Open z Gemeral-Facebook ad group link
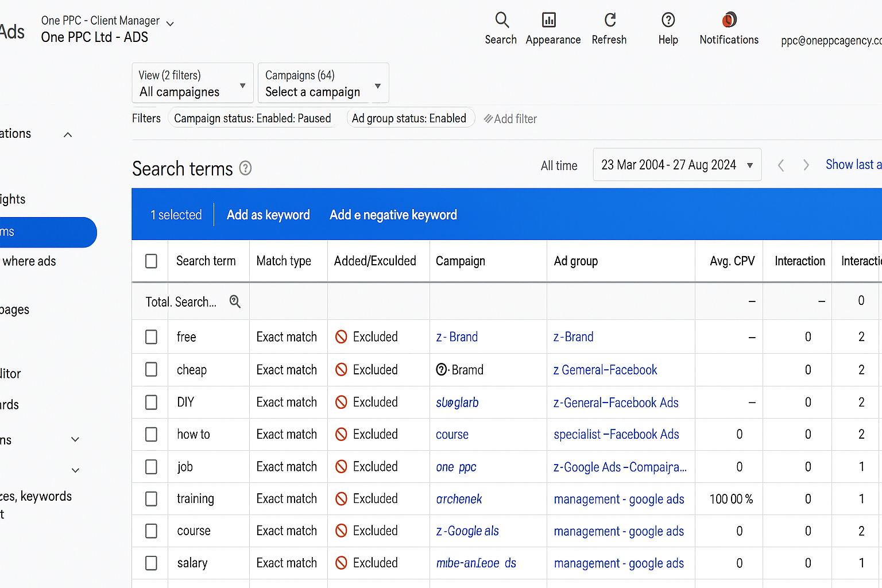Screen dimensions: 882x588 605,370
